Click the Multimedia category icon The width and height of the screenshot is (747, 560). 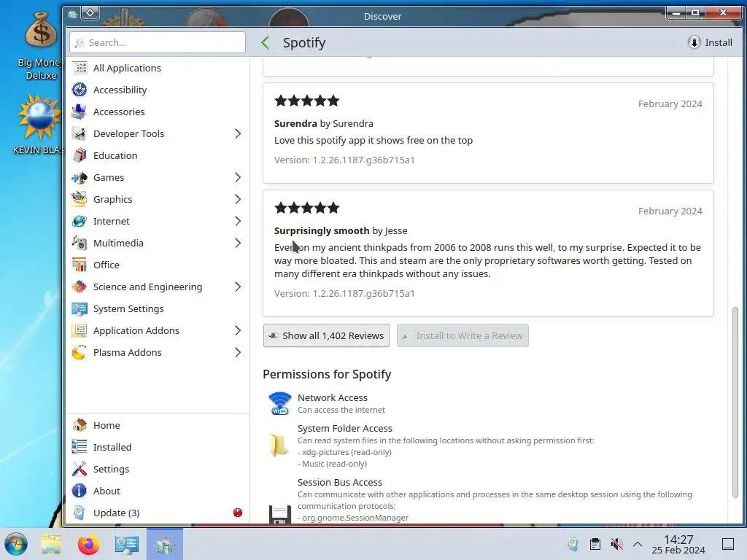[x=80, y=244]
